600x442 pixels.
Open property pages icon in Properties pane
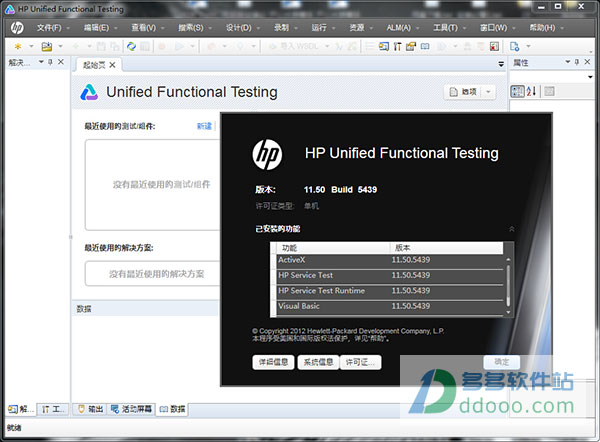tap(549, 91)
